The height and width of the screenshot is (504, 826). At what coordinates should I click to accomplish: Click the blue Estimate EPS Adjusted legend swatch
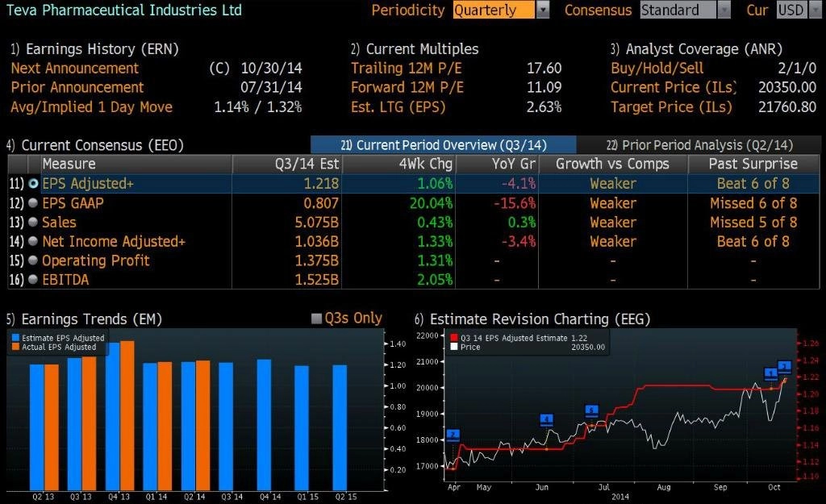[x=16, y=338]
